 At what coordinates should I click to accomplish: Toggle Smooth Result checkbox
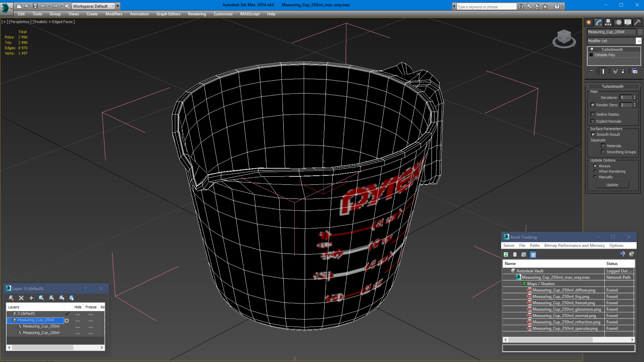(593, 134)
